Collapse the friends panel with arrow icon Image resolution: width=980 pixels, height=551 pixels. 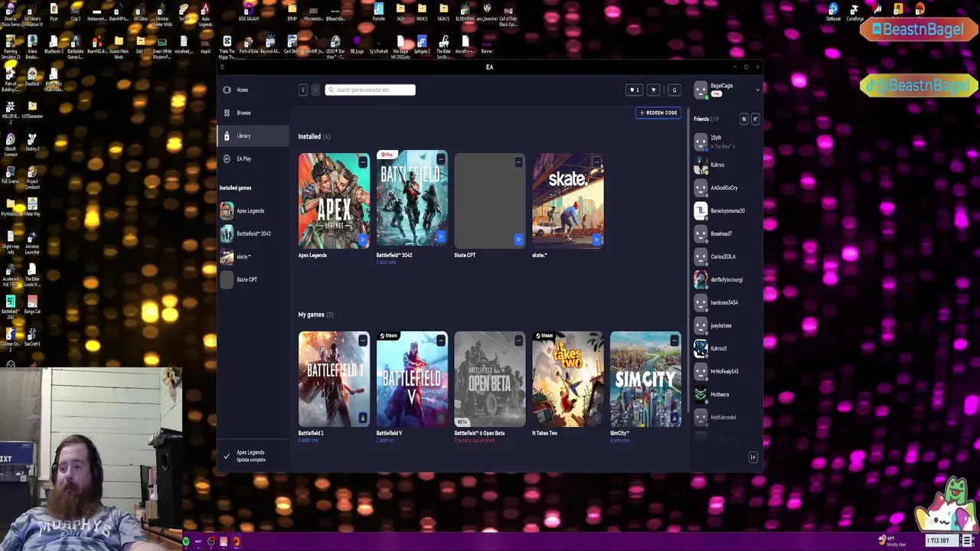coord(753,457)
